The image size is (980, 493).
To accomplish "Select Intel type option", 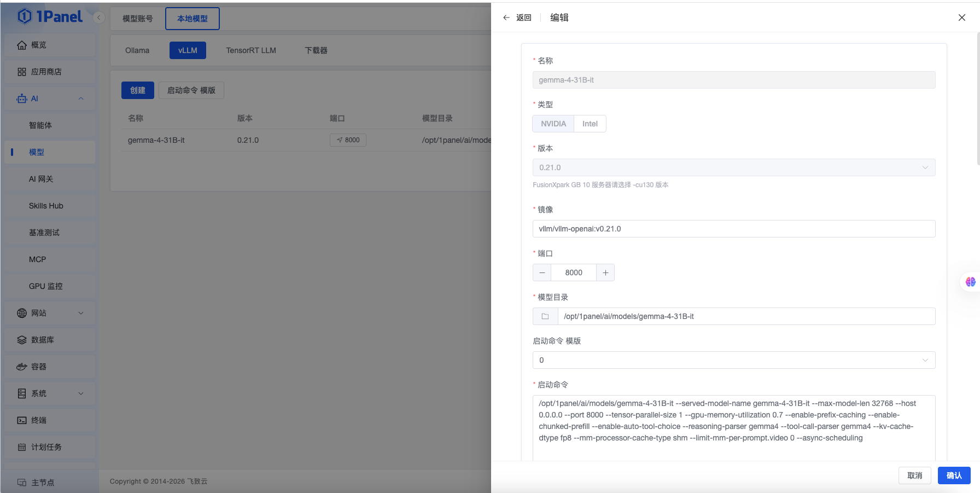I will (590, 124).
